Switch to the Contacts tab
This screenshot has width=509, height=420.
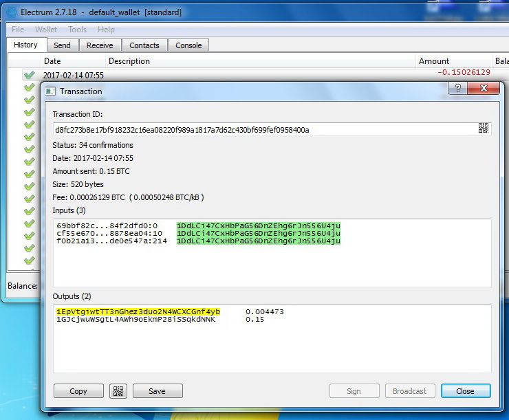pyautogui.click(x=144, y=45)
